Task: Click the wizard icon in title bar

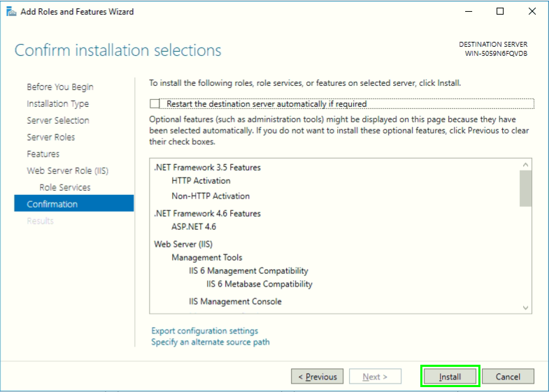Action: point(10,11)
